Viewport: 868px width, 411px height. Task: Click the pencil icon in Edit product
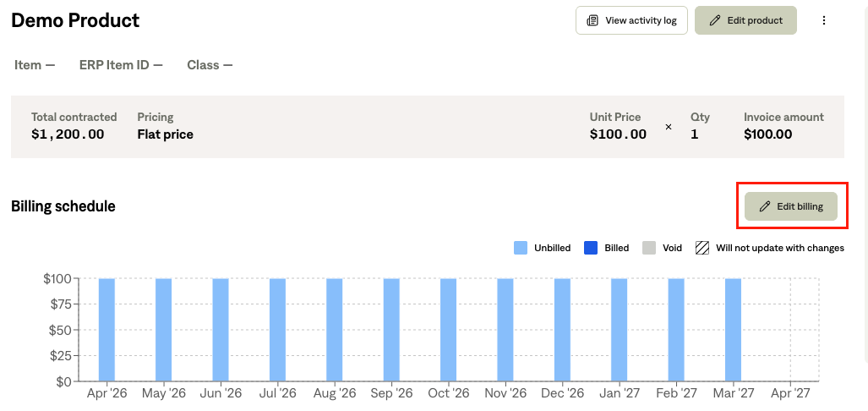(715, 20)
